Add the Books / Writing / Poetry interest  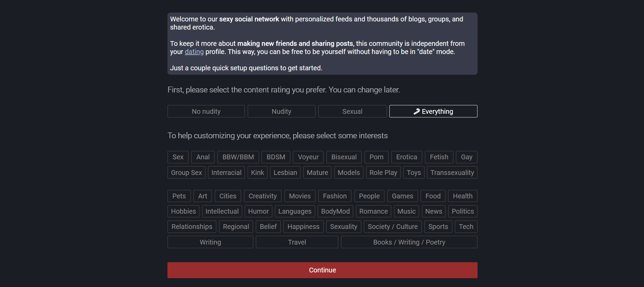(409, 242)
